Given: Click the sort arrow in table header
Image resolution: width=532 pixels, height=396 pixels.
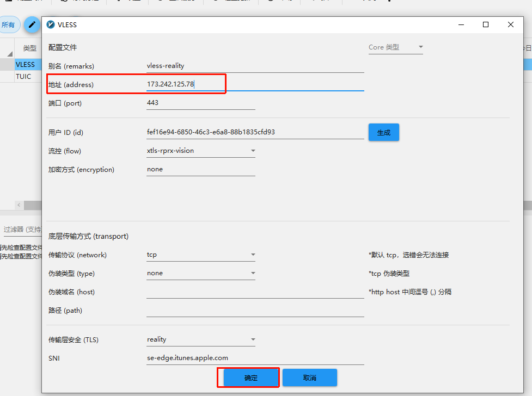Looking at the screenshot, I should (x=9, y=53).
